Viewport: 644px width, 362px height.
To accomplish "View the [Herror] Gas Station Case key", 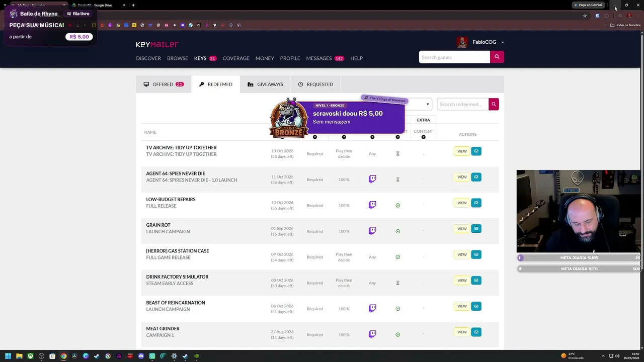I will tap(462, 254).
